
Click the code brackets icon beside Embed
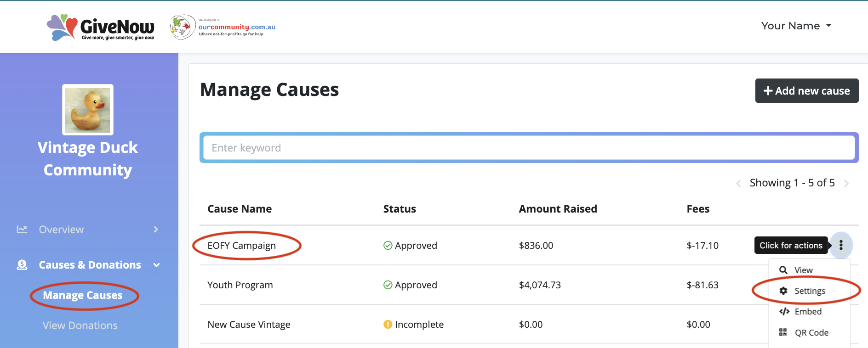pos(784,311)
